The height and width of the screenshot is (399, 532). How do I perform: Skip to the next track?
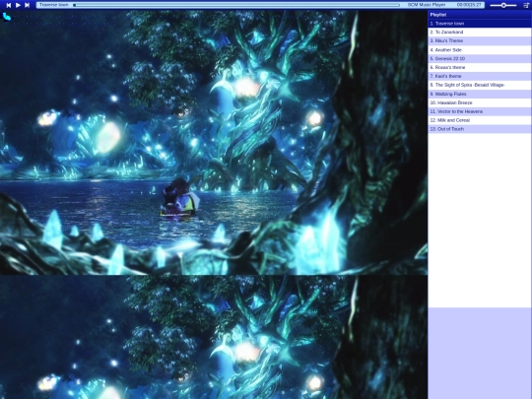(x=28, y=5)
